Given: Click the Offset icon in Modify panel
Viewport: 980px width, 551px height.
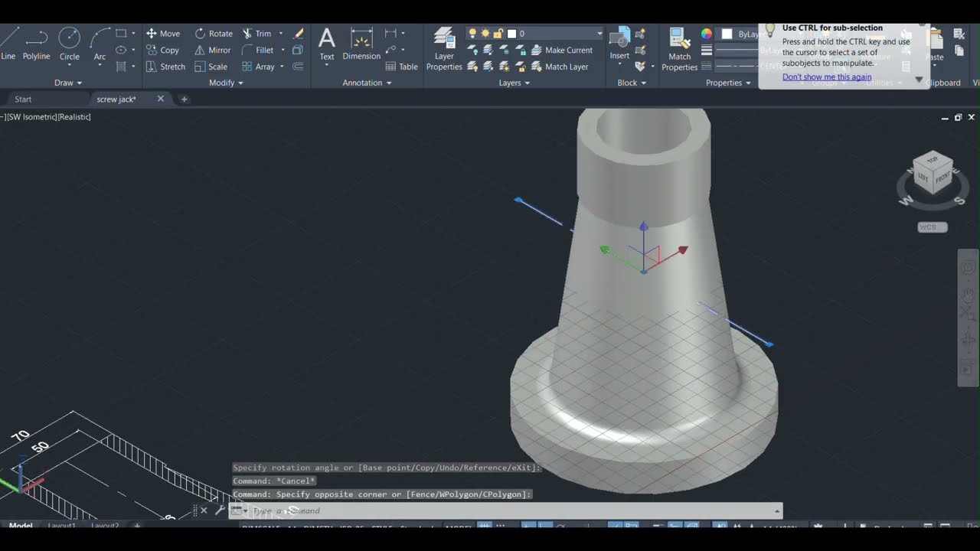Looking at the screenshot, I should pyautogui.click(x=298, y=67).
